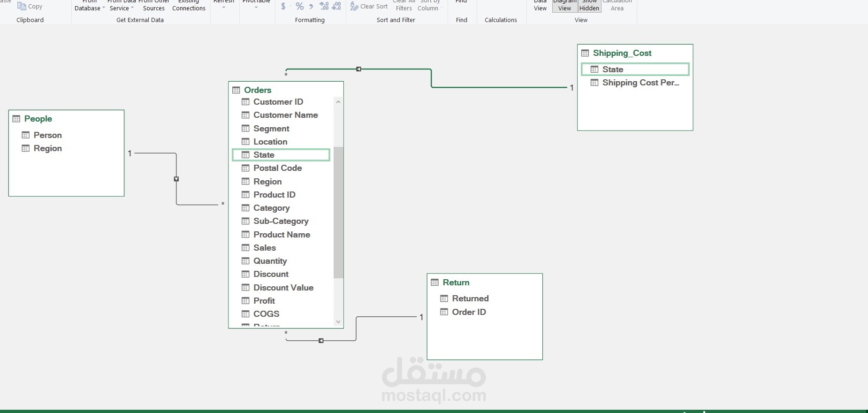
Task: Apply currency dollar format
Action: click(x=283, y=6)
